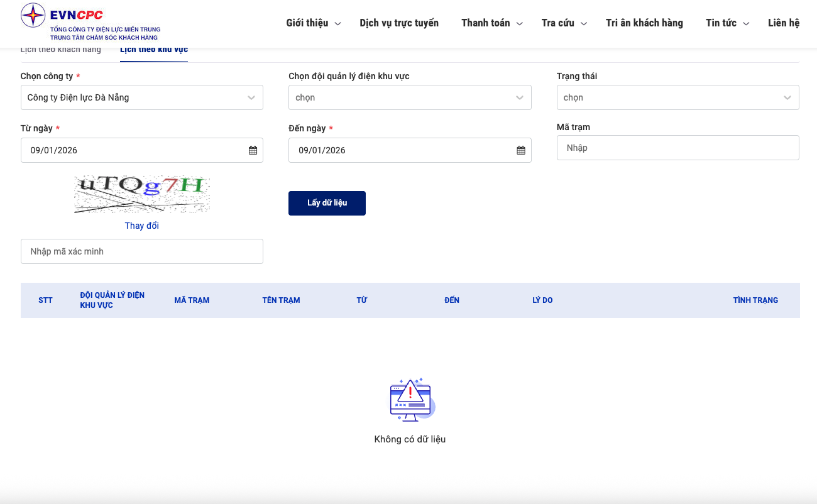The image size is (817, 504).
Task: Open the Trạng thái dropdown
Action: 677,97
